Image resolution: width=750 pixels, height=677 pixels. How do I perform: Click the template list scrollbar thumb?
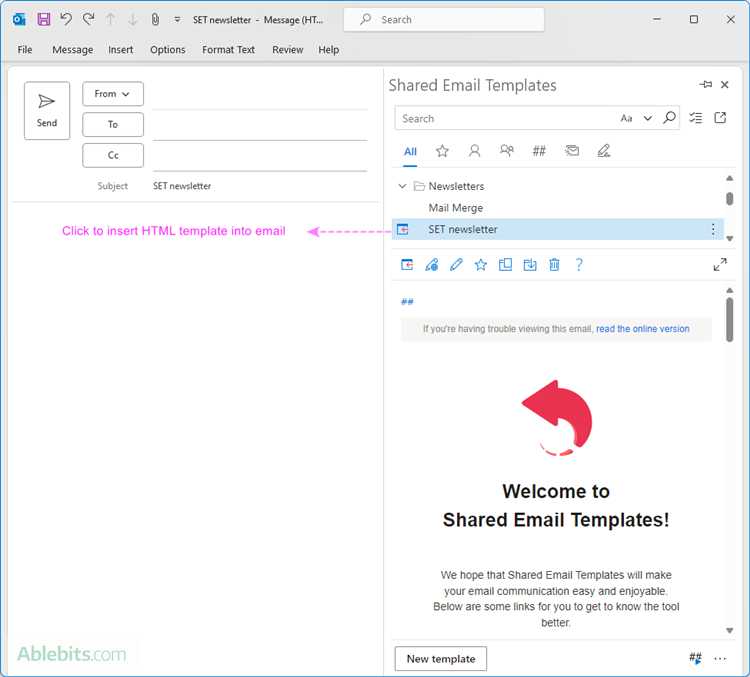coord(729,199)
